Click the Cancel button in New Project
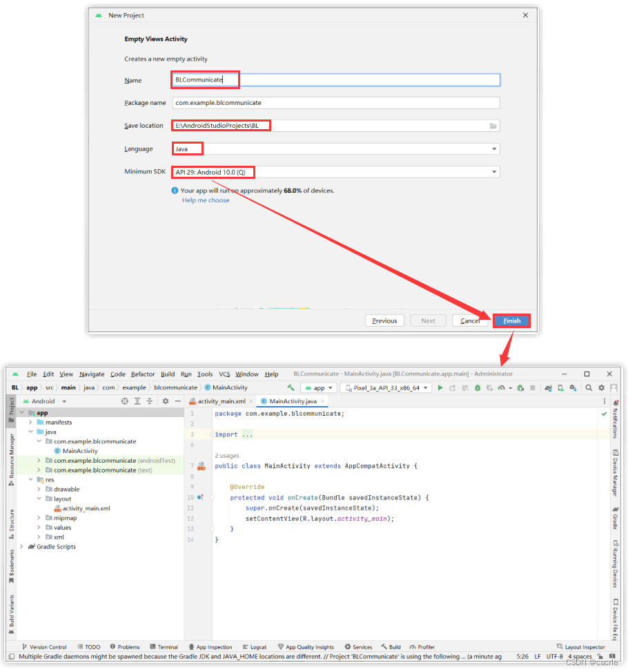 pyautogui.click(x=470, y=321)
